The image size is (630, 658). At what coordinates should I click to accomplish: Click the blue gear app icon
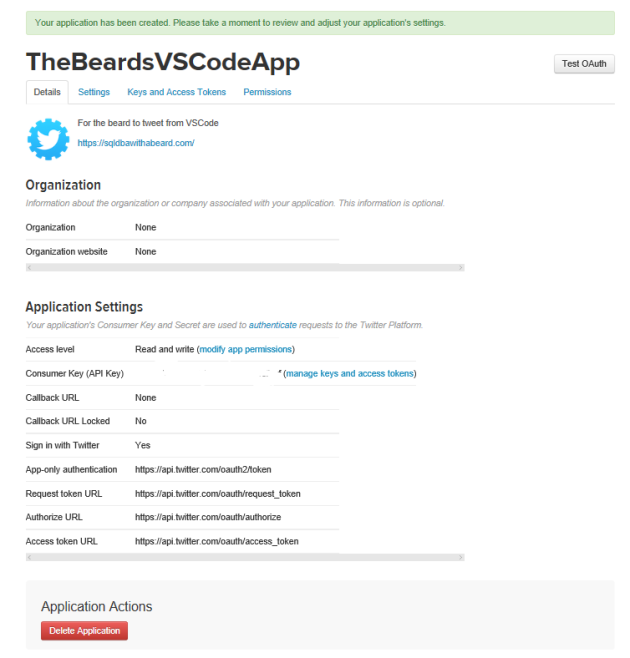pyautogui.click(x=48, y=139)
